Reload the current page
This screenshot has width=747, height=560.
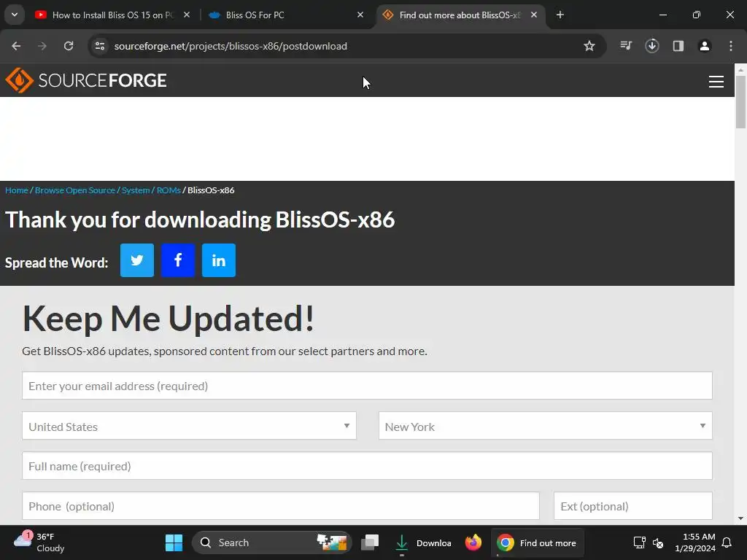(x=69, y=46)
